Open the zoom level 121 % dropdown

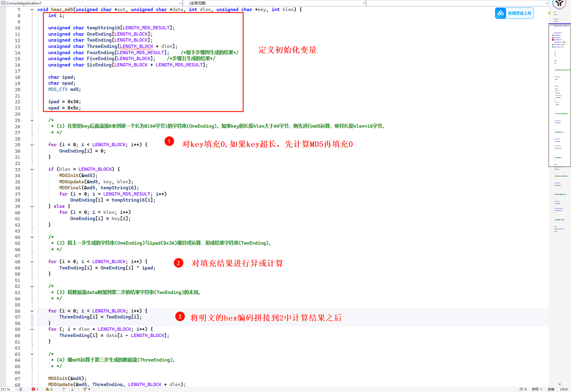pyautogui.click(x=16, y=389)
